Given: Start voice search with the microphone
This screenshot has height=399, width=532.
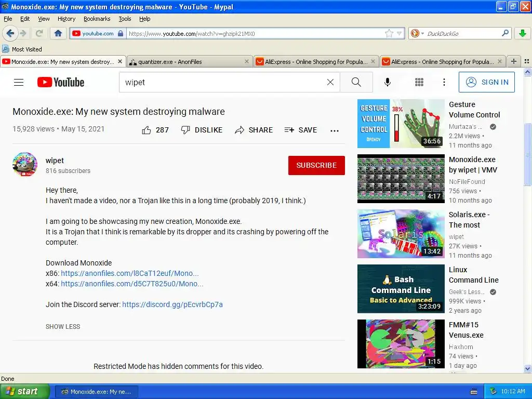Looking at the screenshot, I should [x=388, y=82].
